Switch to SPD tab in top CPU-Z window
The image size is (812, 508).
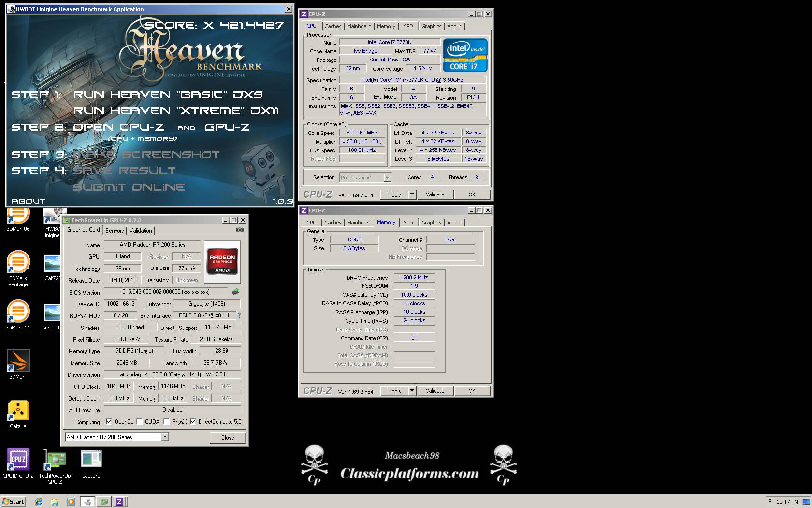coord(408,26)
